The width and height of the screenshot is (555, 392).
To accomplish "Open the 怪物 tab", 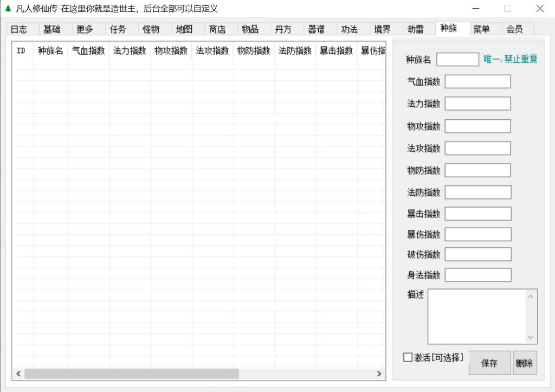I will point(151,29).
